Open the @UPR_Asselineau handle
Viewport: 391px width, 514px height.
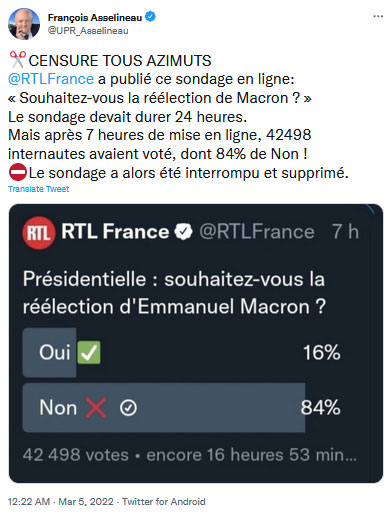click(88, 31)
